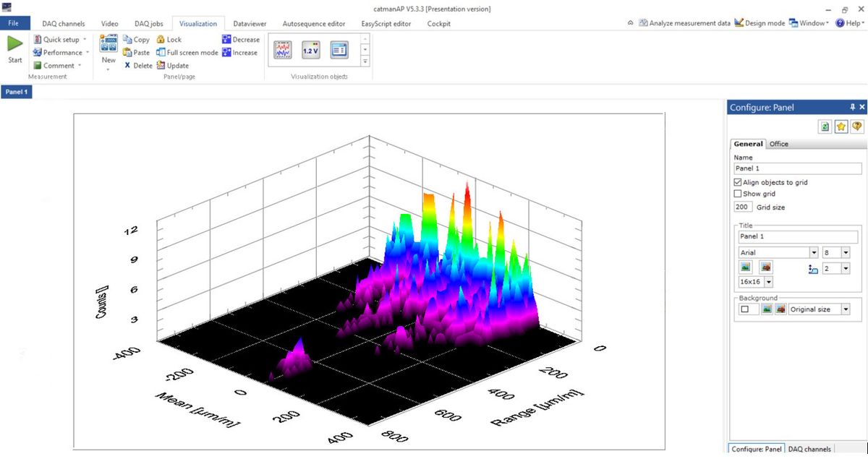
Task: Select the 1.2 V digital indicator object
Action: pyautogui.click(x=310, y=50)
